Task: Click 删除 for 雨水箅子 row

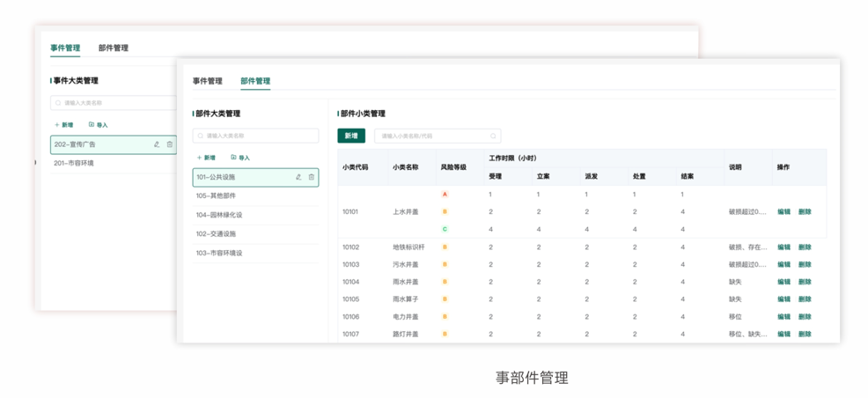Action: click(x=805, y=298)
